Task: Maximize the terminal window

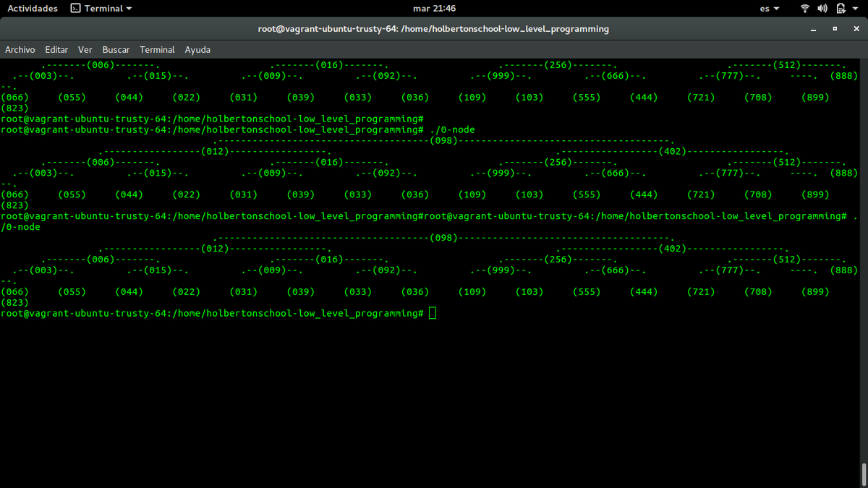Action: (834, 29)
